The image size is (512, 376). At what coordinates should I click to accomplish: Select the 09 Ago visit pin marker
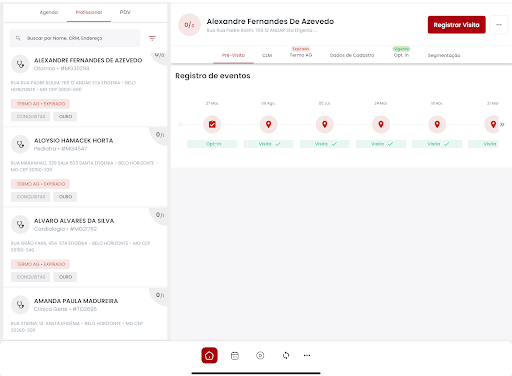[x=268, y=124]
